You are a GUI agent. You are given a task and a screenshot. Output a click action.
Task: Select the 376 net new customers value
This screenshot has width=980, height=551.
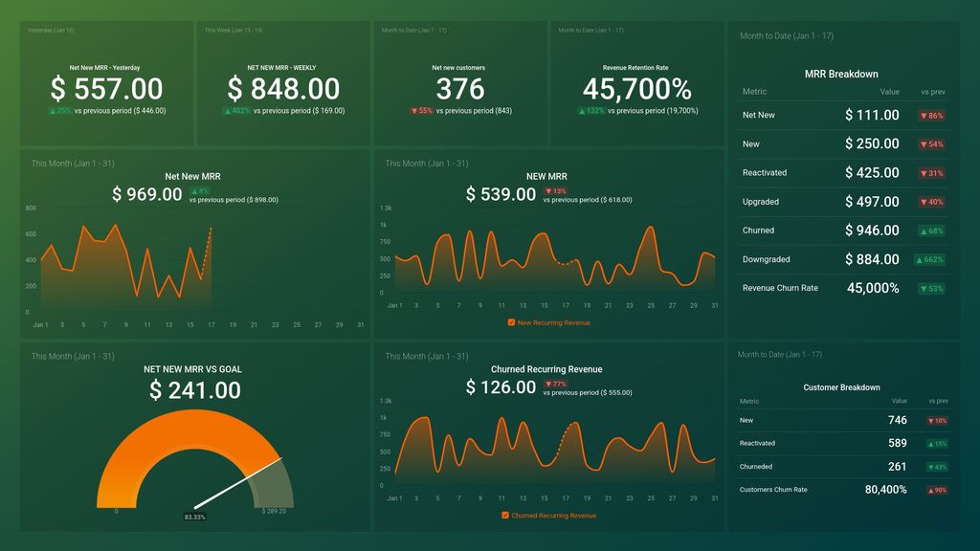coord(460,89)
